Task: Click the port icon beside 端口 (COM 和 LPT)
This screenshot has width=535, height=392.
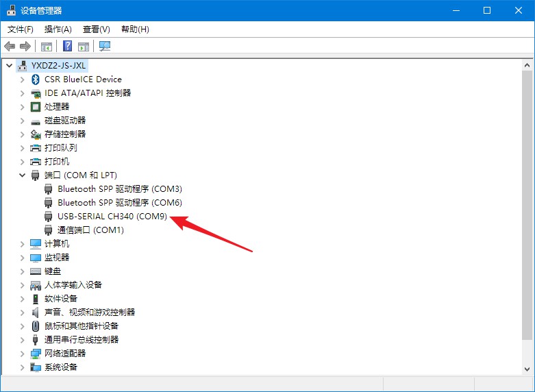Action: (35, 175)
